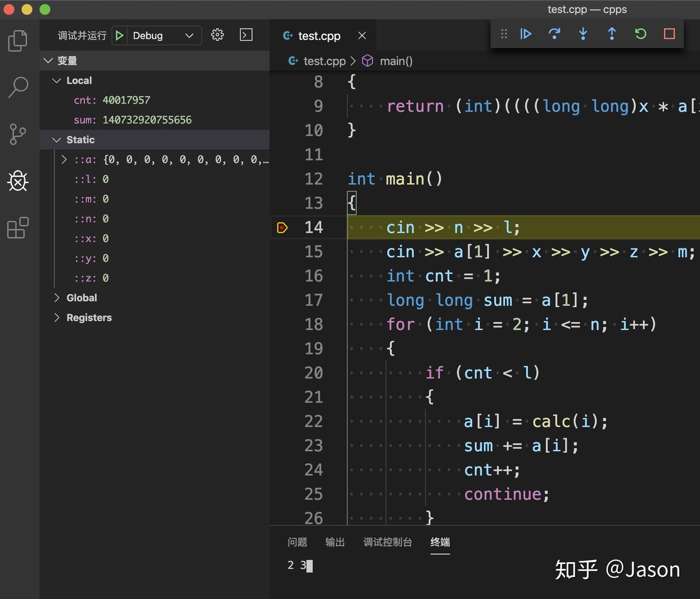Click line number 18 in the gutter
Screen dimensions: 700x599
pyautogui.click(x=314, y=325)
